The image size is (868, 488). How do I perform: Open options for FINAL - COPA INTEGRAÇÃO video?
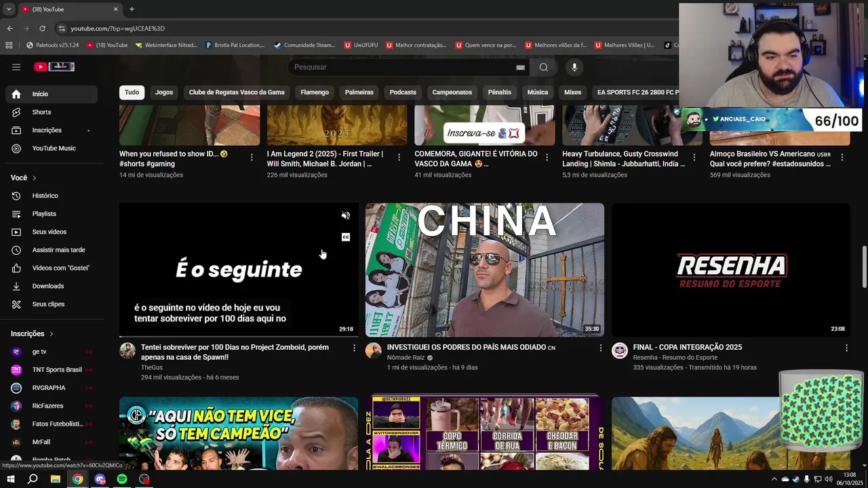coord(846,348)
